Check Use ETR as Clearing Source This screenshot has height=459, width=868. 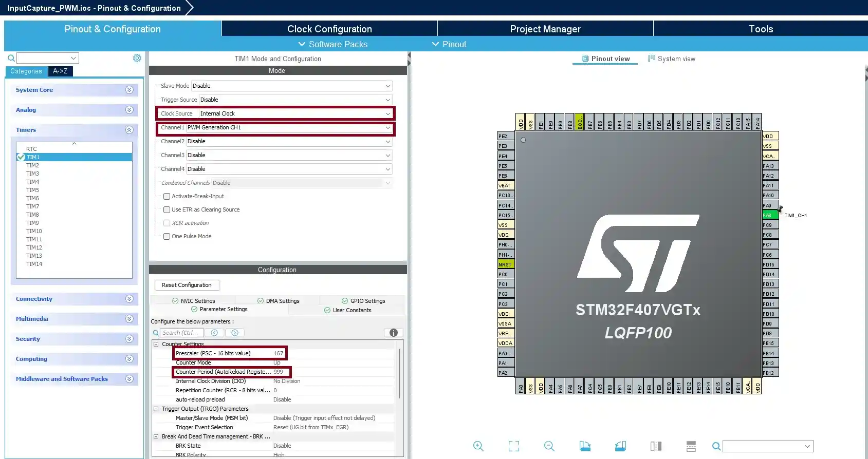pos(167,209)
